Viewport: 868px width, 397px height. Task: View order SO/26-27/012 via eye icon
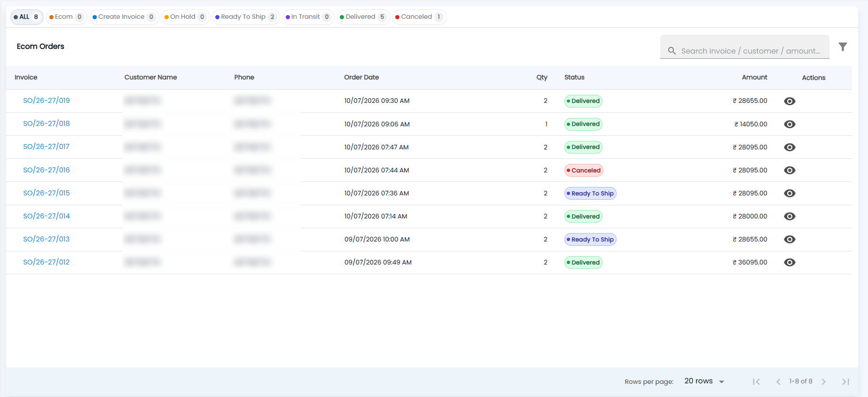pyautogui.click(x=790, y=262)
